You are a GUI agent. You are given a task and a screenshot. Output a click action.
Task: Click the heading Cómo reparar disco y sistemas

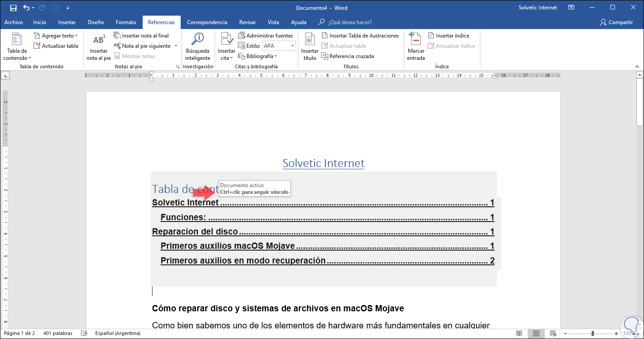[278, 309]
